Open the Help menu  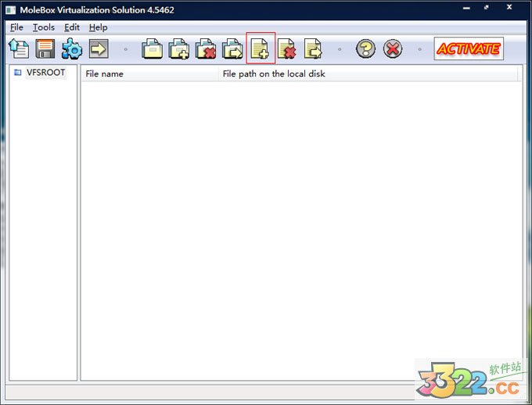pyautogui.click(x=98, y=27)
